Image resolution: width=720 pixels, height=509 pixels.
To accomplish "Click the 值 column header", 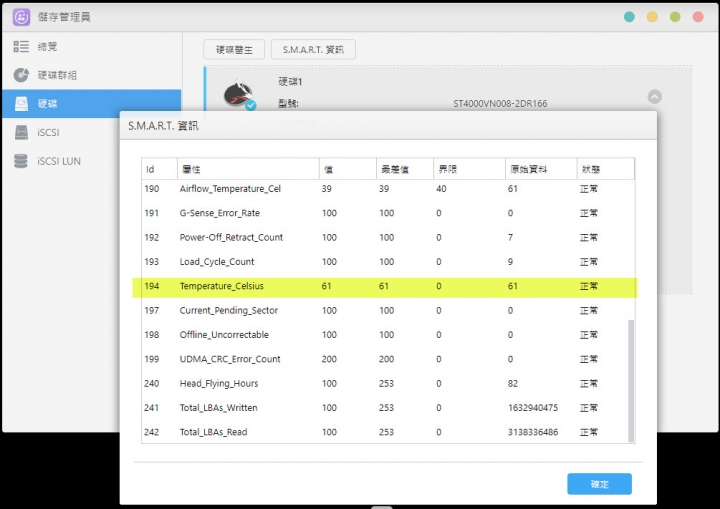I will (348, 169).
